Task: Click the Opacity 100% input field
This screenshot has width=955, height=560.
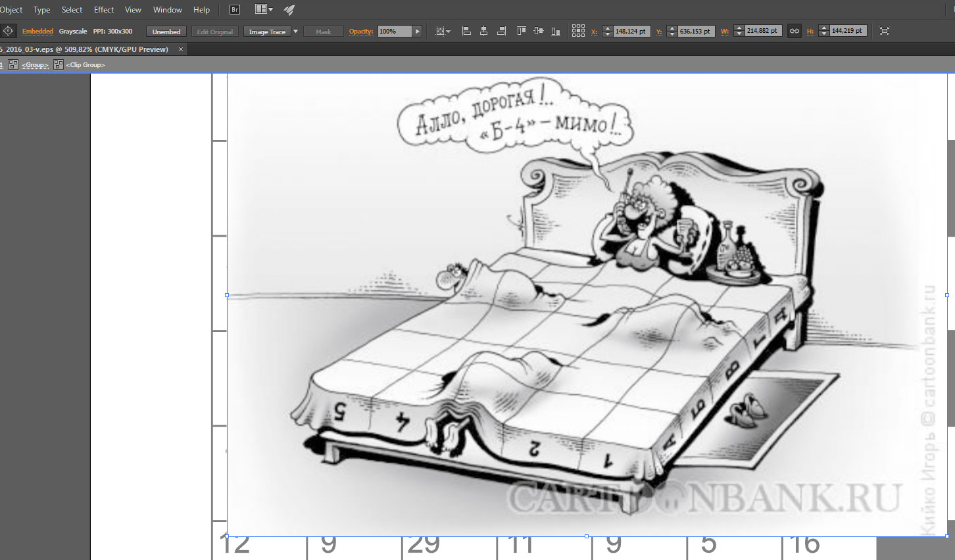Action: tap(395, 32)
